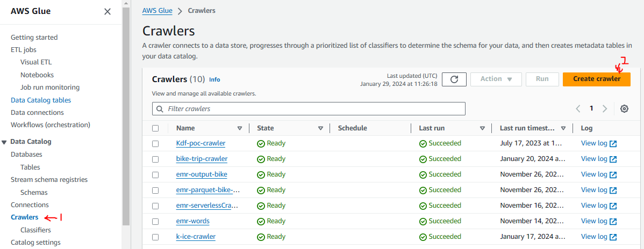Image resolution: width=644 pixels, height=249 pixels.
Task: Open Classifiers in sidebar
Action: 35,230
